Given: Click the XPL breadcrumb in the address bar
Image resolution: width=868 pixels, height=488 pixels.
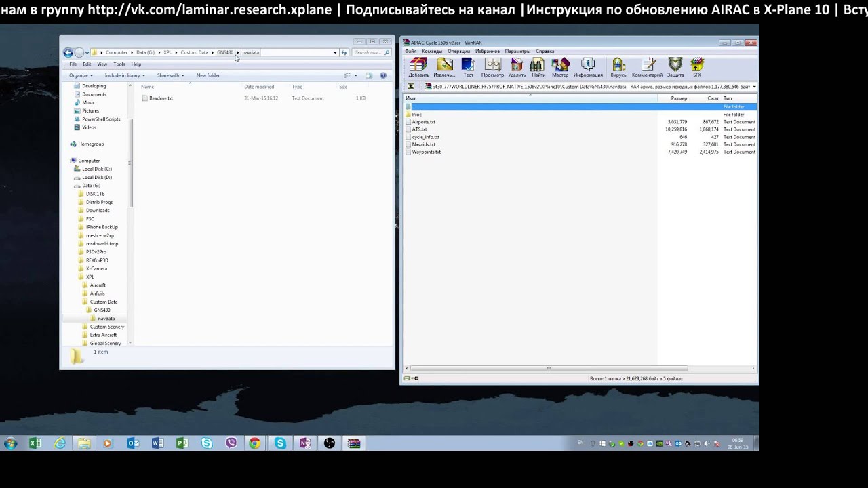Looking at the screenshot, I should (167, 52).
